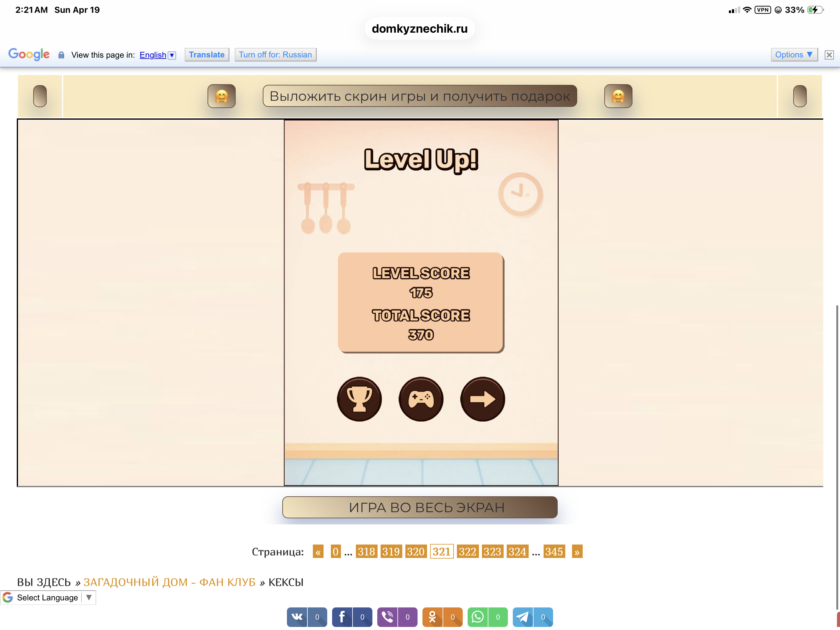The height and width of the screenshot is (630, 840).
Task: Open the Select Language dropdown
Action: [48, 597]
